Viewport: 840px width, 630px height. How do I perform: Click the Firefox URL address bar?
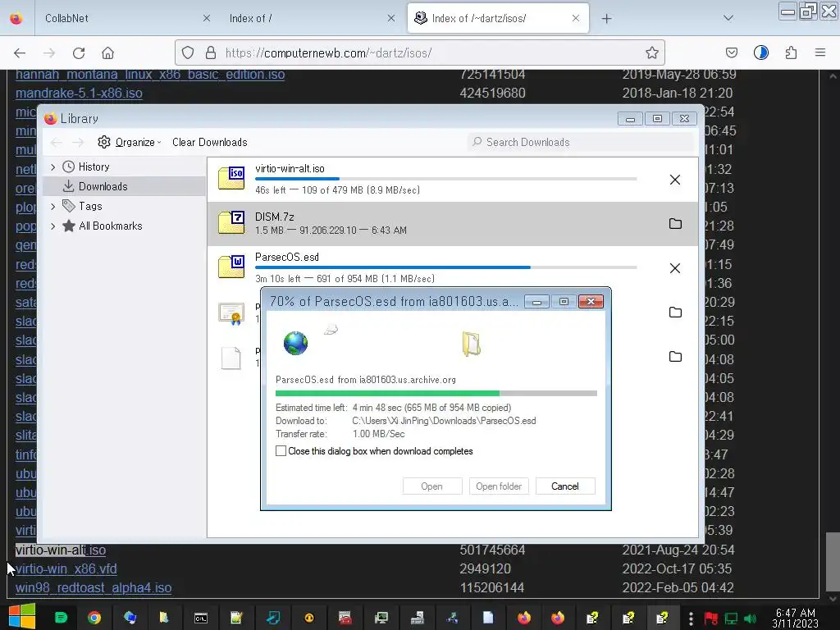pyautogui.click(x=419, y=52)
